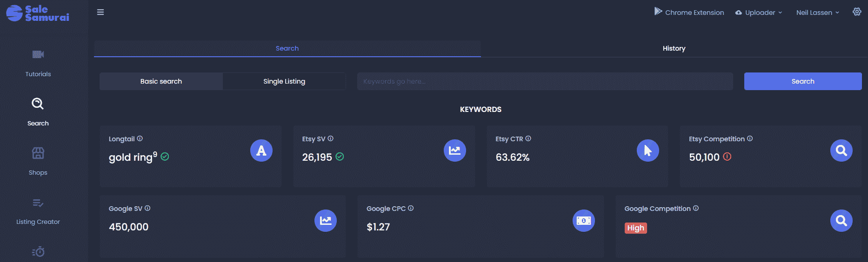Select the Basic search mode
The width and height of the screenshot is (868, 262).
pos(161,81)
